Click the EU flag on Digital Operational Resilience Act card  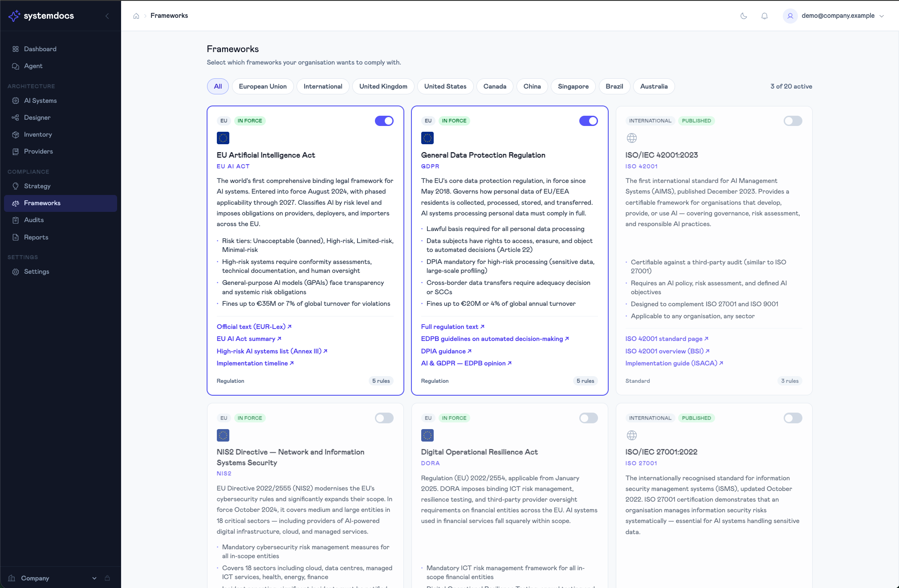click(x=427, y=435)
